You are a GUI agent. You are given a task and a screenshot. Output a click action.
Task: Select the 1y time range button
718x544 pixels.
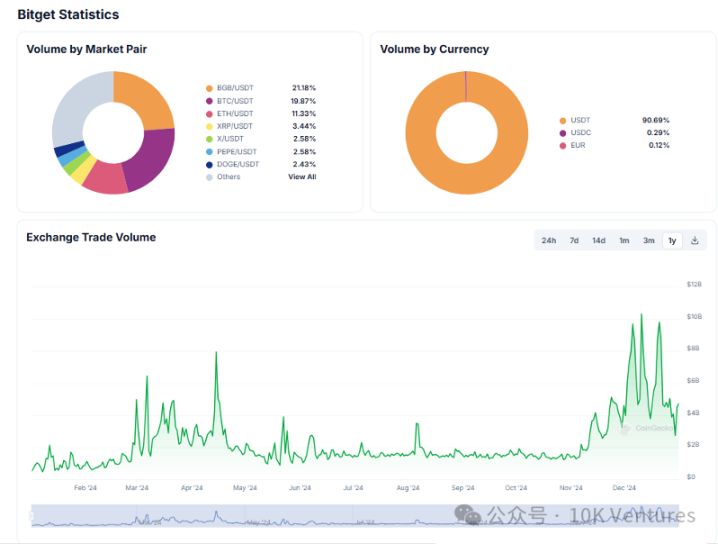point(672,240)
